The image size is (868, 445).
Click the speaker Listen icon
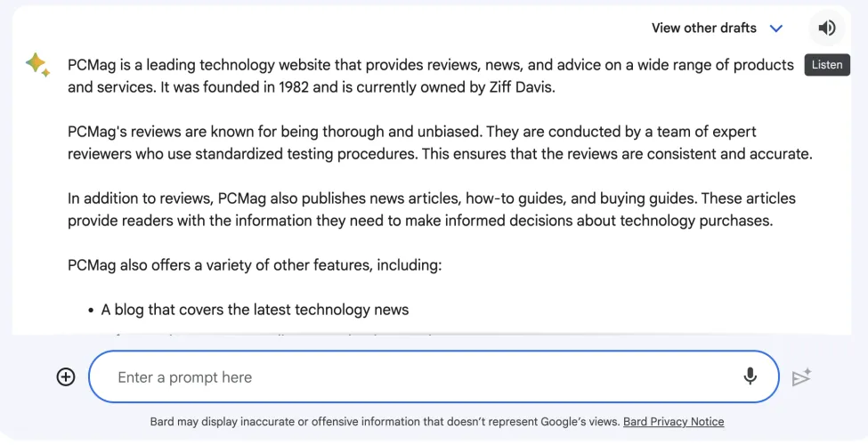[x=827, y=28]
